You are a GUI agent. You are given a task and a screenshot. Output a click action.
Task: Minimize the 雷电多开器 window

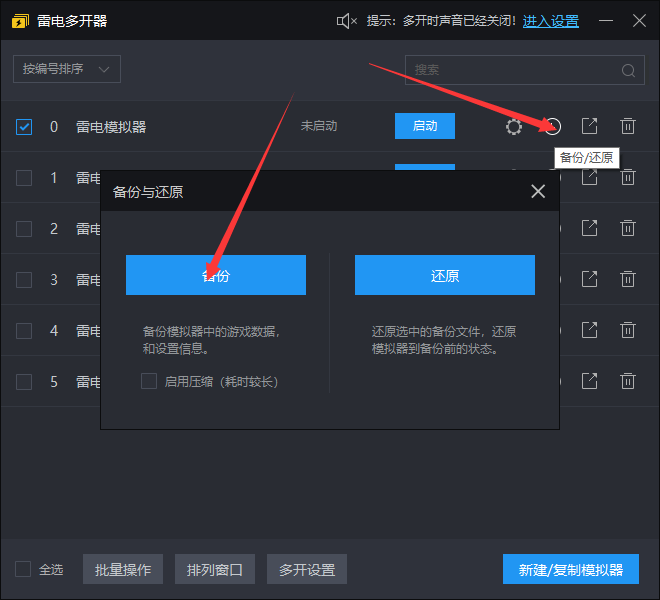coord(606,21)
